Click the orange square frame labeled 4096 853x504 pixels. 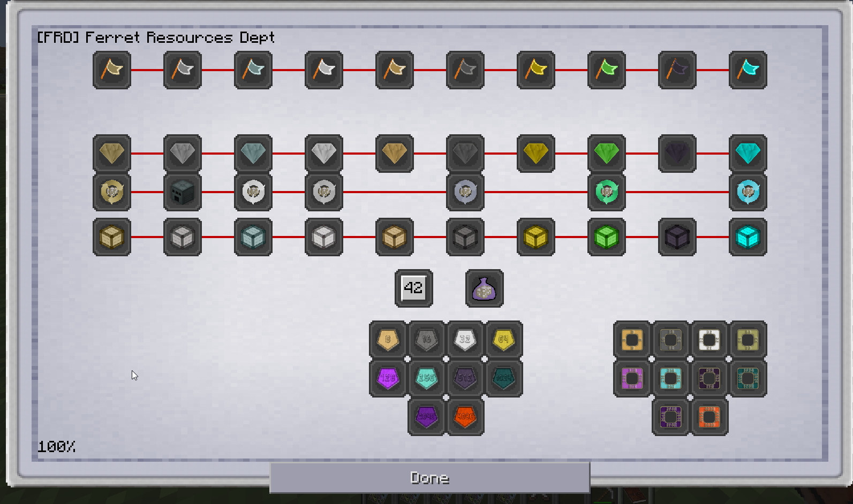pos(709,417)
